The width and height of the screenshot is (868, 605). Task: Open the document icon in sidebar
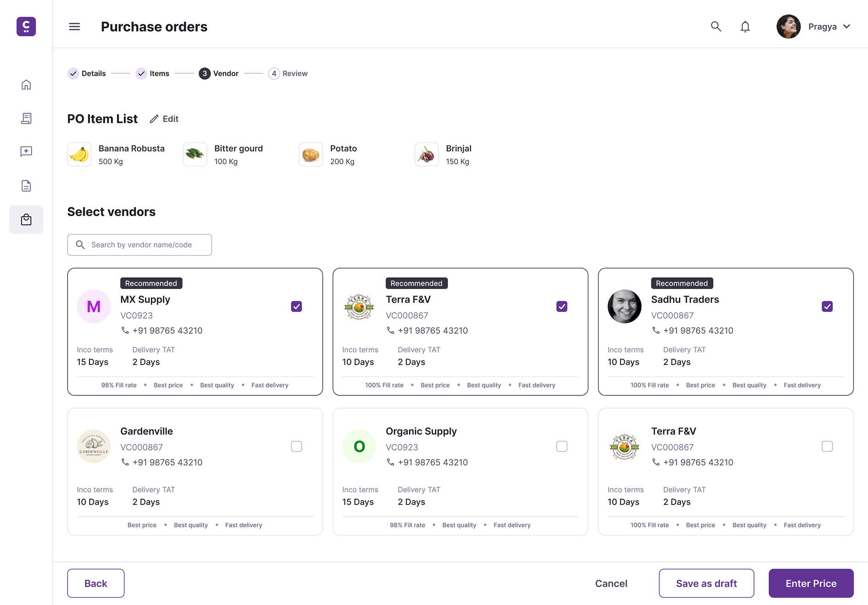click(x=26, y=186)
